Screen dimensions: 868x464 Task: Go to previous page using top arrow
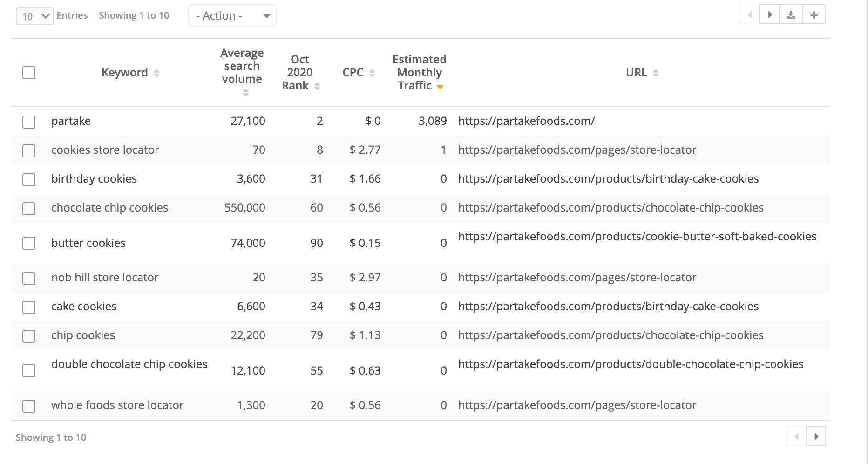pos(750,14)
